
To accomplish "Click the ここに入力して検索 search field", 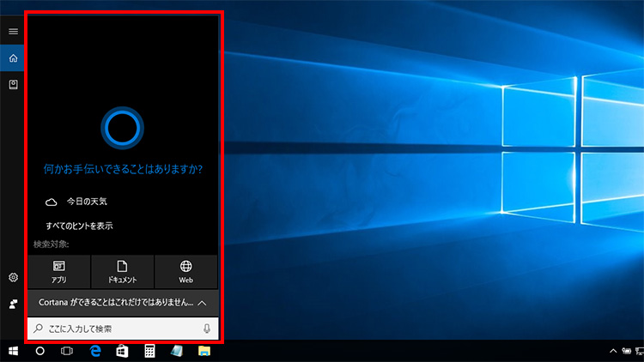I will (112, 329).
